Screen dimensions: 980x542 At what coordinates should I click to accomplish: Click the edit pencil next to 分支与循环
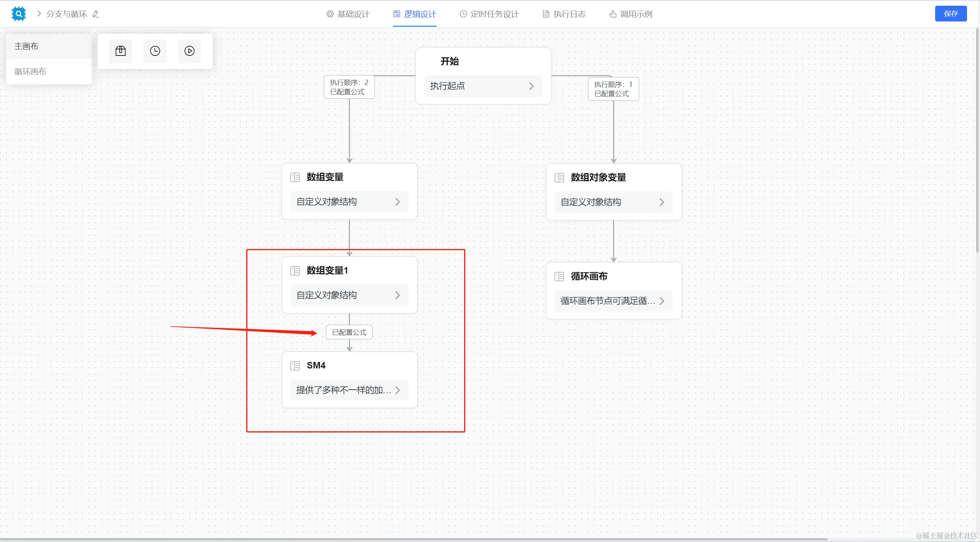click(96, 14)
